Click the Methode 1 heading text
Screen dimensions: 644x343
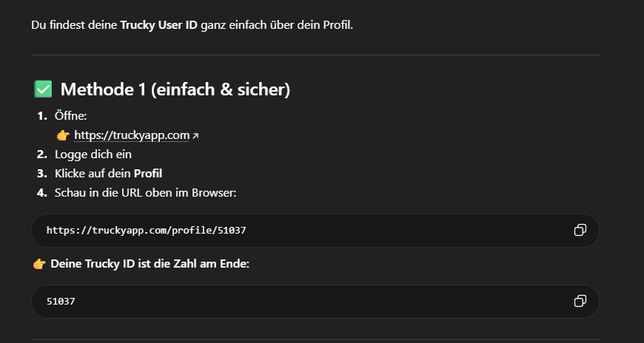[x=175, y=89]
